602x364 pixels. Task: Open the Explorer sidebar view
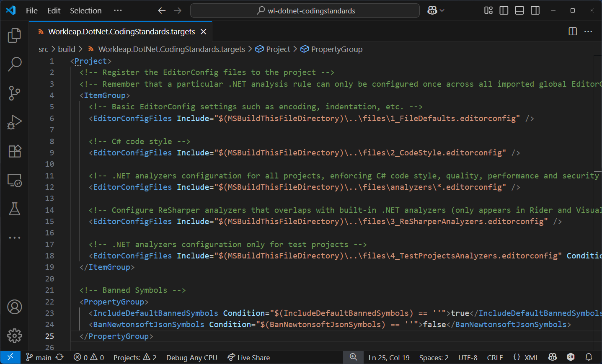click(14, 36)
